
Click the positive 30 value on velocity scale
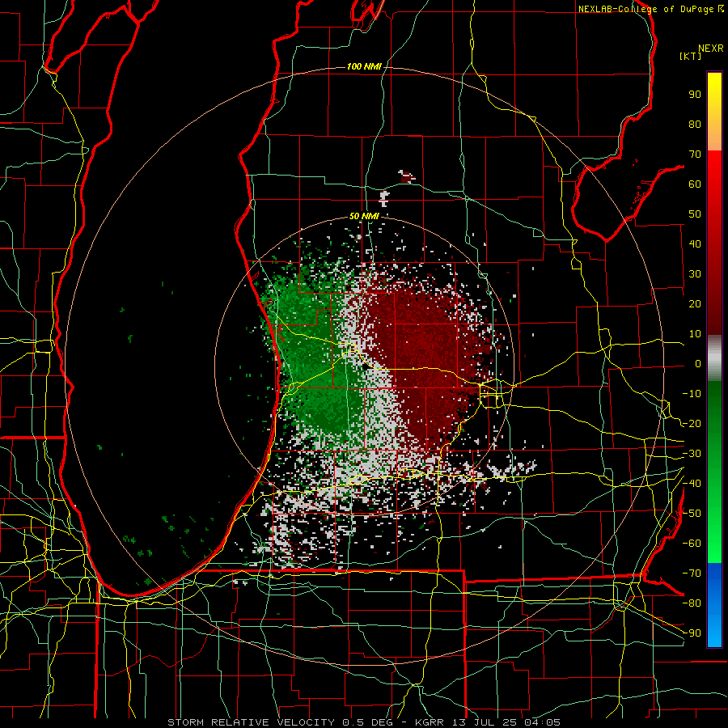pos(695,274)
